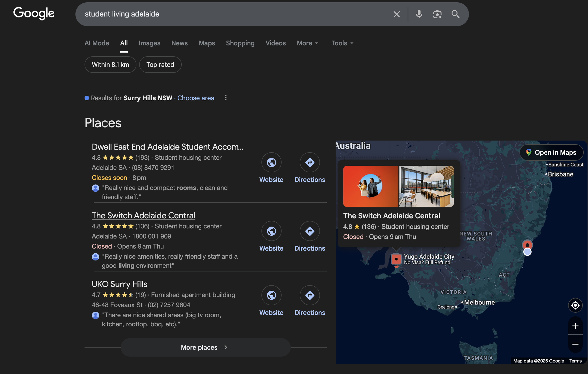588x374 pixels.
Task: Open Dwell East End website globe icon
Action: [271, 162]
